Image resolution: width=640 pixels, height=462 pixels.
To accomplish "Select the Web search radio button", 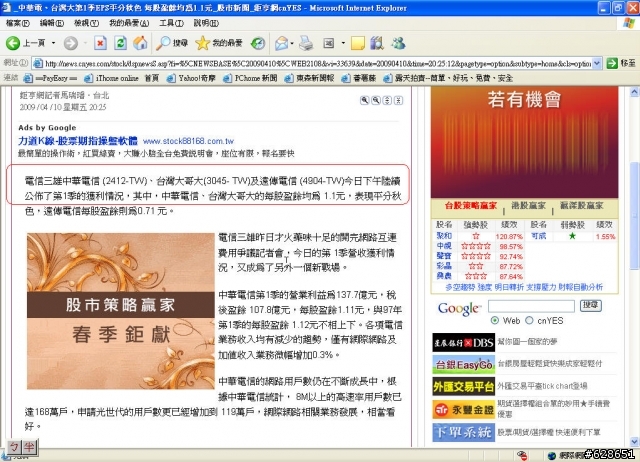I will 495,320.
